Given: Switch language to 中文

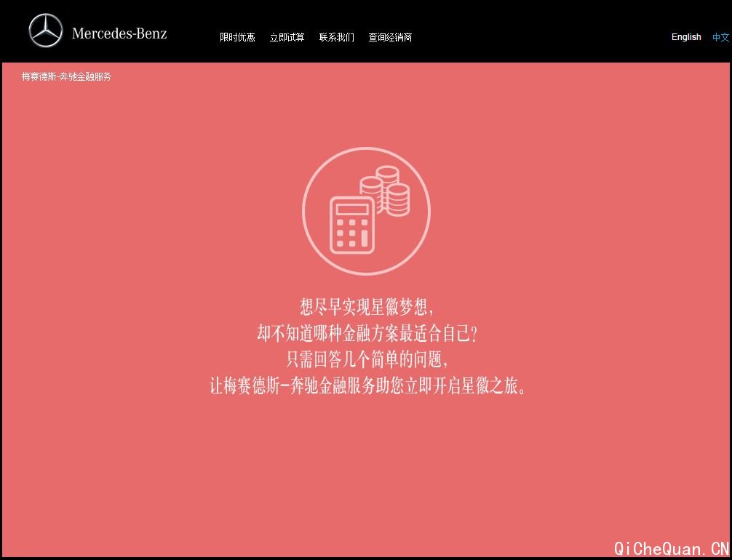Looking at the screenshot, I should click(x=721, y=37).
